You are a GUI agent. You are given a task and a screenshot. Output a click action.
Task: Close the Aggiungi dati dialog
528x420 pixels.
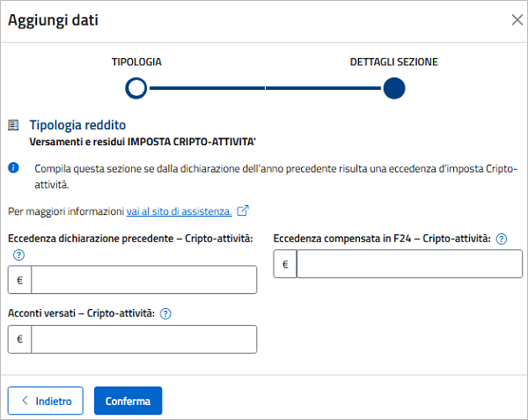click(x=517, y=21)
